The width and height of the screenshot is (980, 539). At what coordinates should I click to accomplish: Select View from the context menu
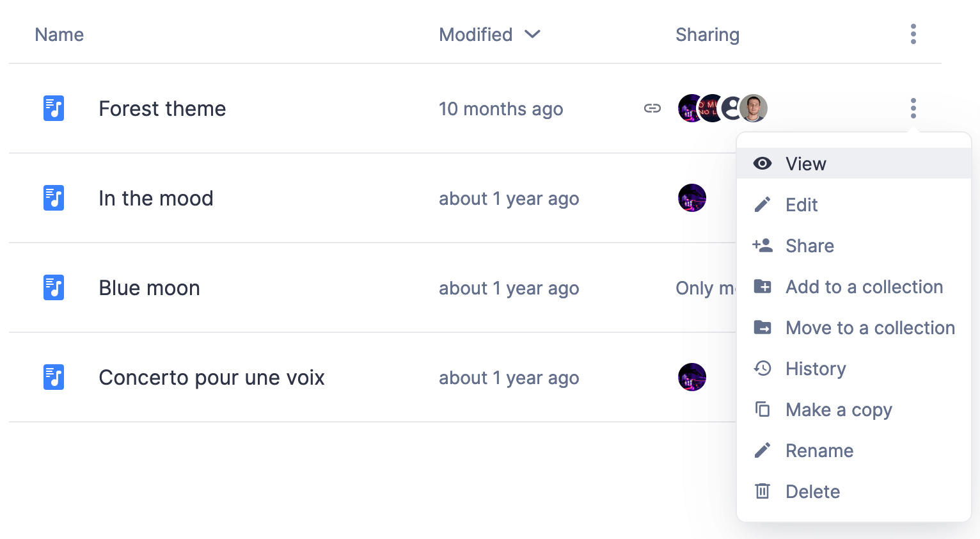coord(805,164)
